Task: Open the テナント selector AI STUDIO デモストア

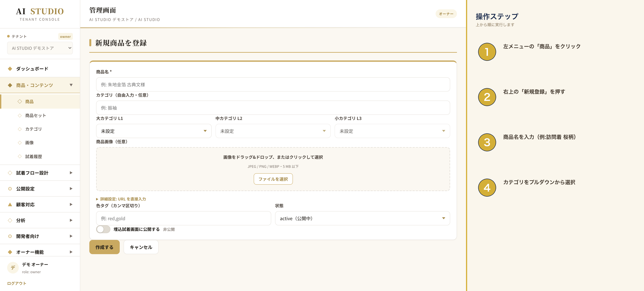Action: point(40,48)
